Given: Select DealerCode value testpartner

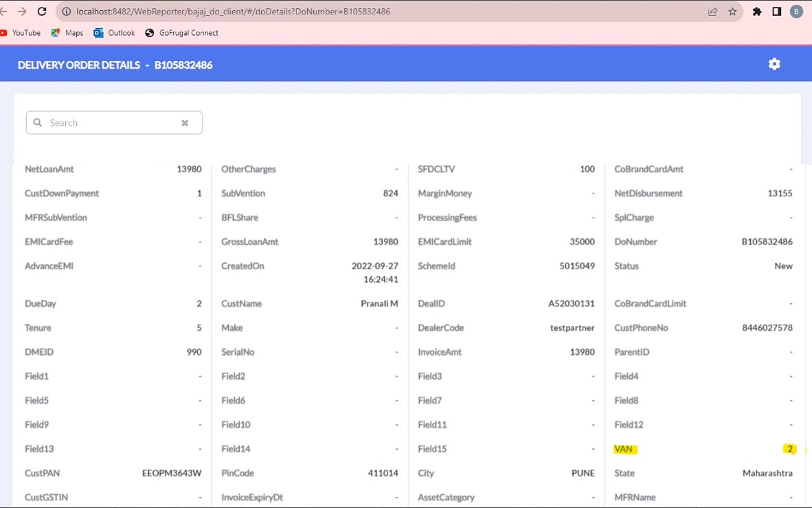Looking at the screenshot, I should (572, 328).
